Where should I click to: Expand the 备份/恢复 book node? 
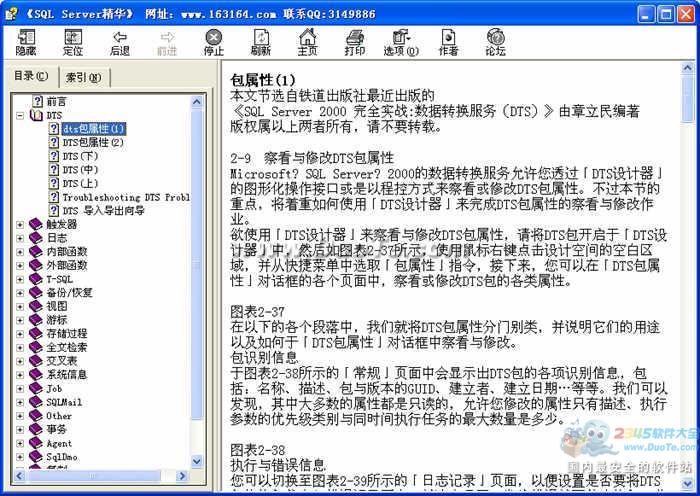[x=20, y=293]
